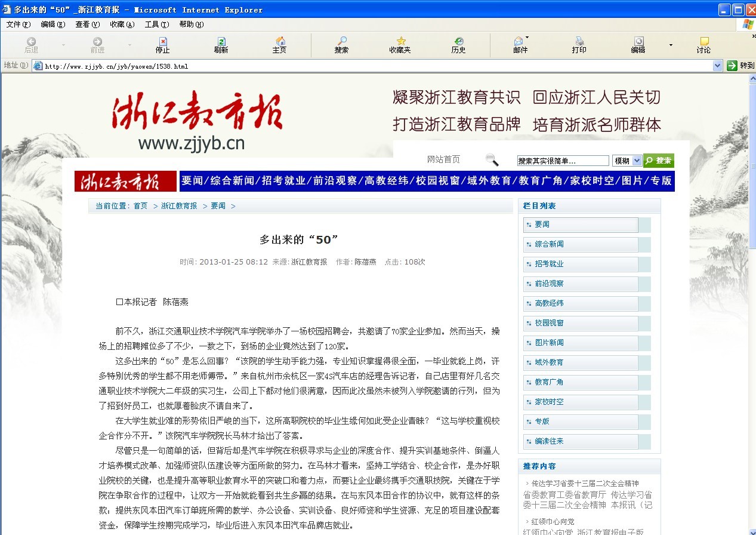Open the Search (搜索) toolbar icon
The height and width of the screenshot is (535, 756).
pyautogui.click(x=342, y=41)
